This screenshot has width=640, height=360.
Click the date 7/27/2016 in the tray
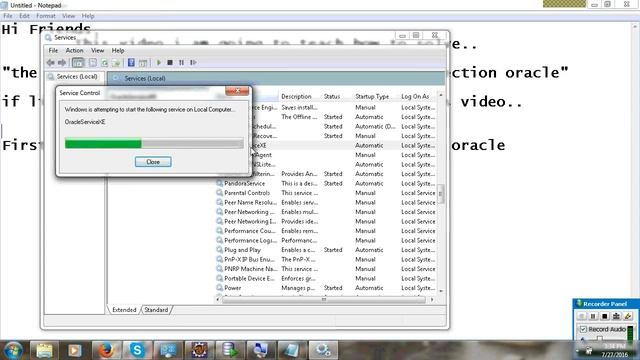point(615,355)
